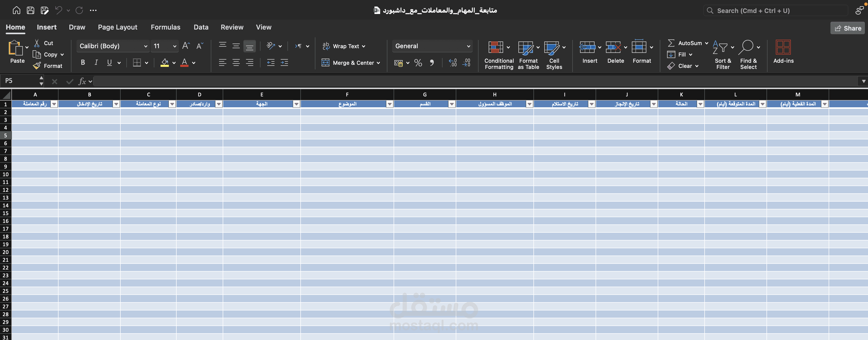Toggle underline formatting
868x340 pixels.
109,62
